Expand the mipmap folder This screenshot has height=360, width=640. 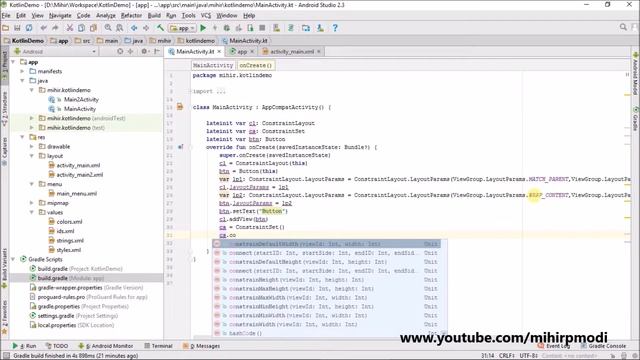coord(32,203)
